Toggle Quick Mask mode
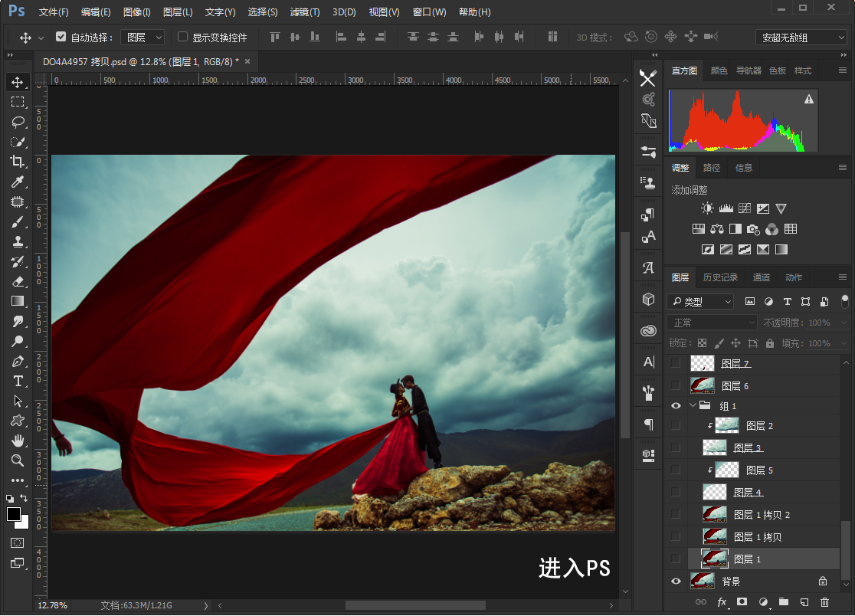The height and width of the screenshot is (616, 855). coord(18,543)
